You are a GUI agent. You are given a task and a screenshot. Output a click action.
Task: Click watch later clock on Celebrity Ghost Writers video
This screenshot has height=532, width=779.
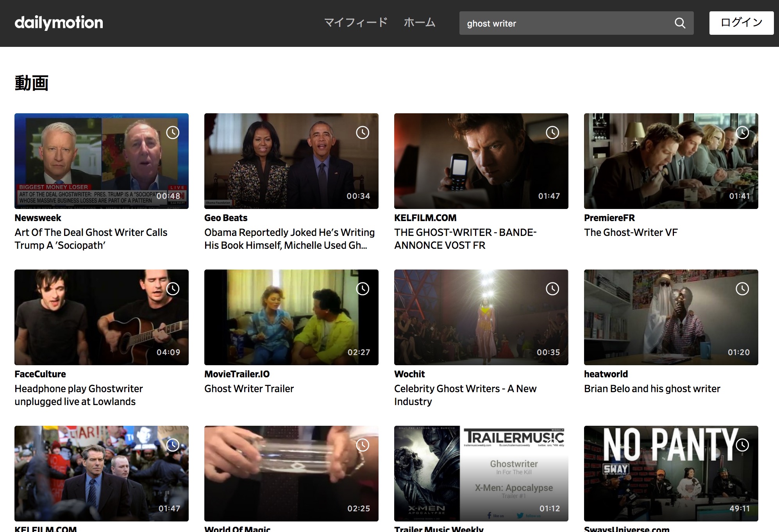click(x=552, y=289)
